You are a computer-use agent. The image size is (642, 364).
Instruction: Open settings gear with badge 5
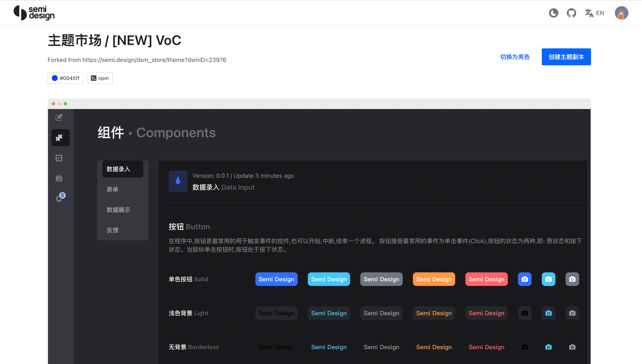click(x=60, y=197)
